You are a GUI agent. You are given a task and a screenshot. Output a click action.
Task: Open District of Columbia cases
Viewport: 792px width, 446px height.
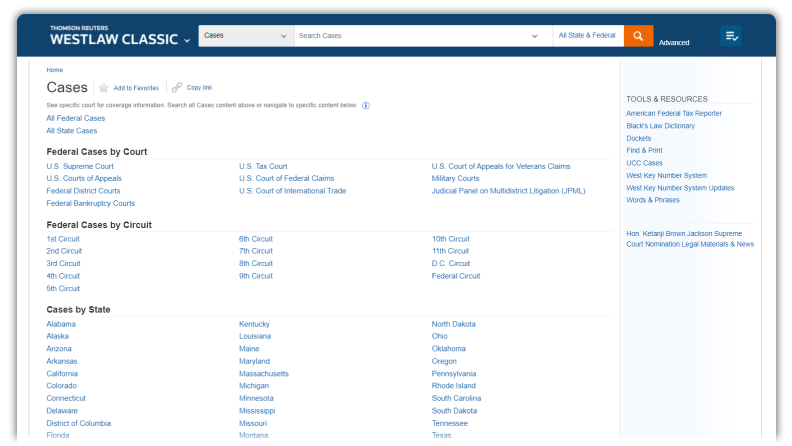(x=78, y=423)
